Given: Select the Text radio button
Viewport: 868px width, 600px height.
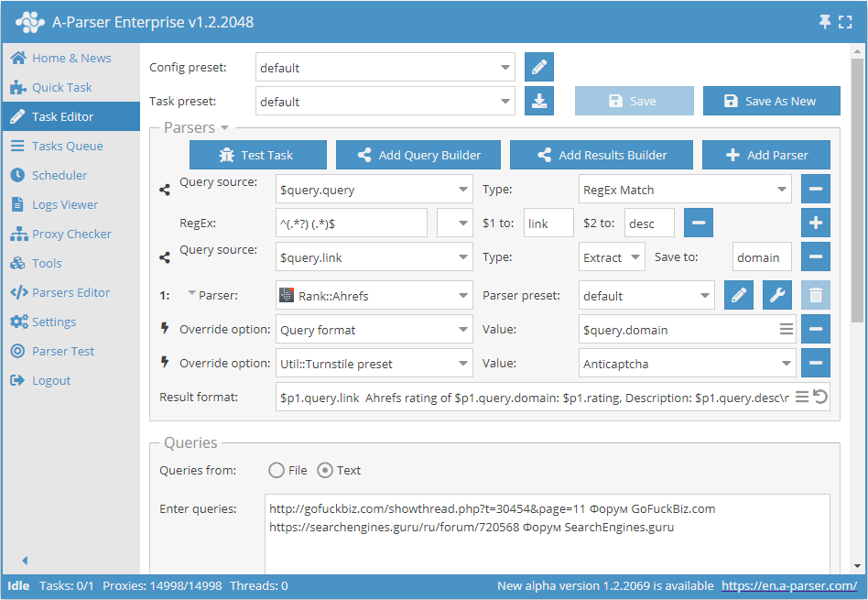Looking at the screenshot, I should (x=324, y=470).
